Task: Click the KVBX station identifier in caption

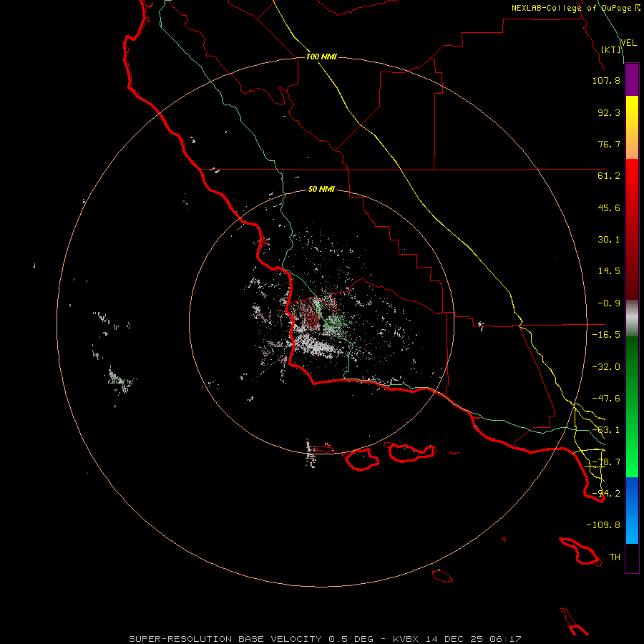Action: pyautogui.click(x=406, y=639)
